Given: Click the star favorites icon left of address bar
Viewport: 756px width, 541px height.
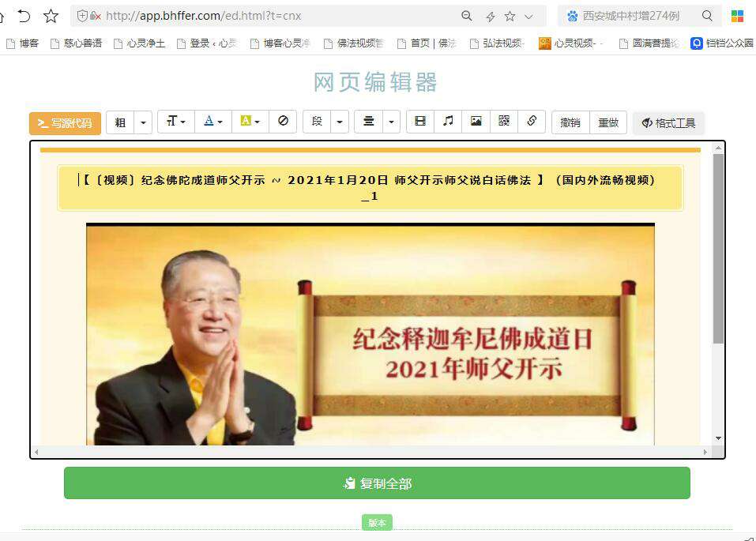Looking at the screenshot, I should [51, 16].
